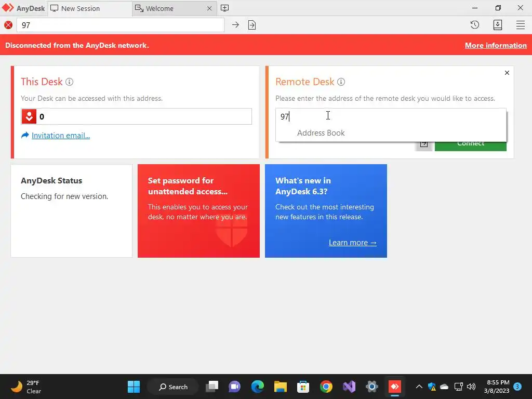Open the file transfer icon in toolbar

point(252,25)
